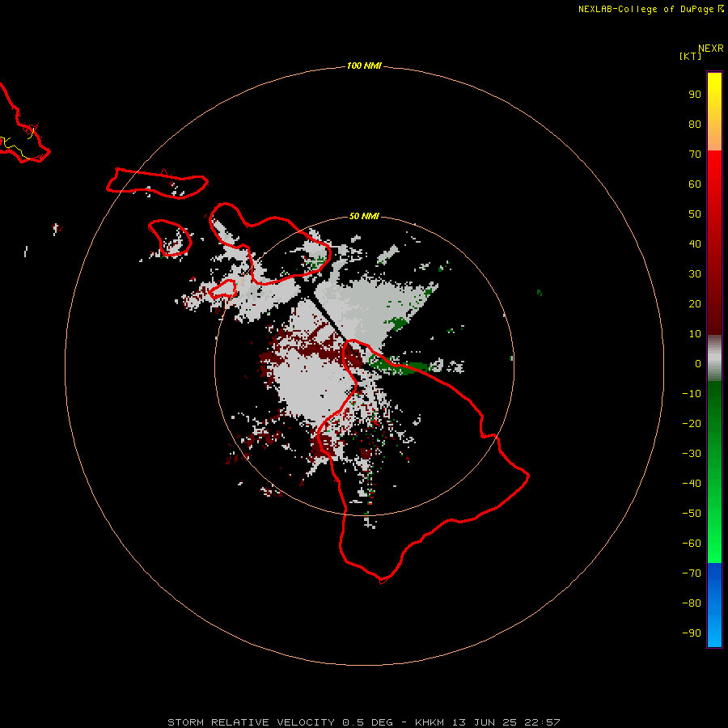Image resolution: width=728 pixels, height=728 pixels.
Task: Click the 100 NMI range ring label
Action: 364,66
